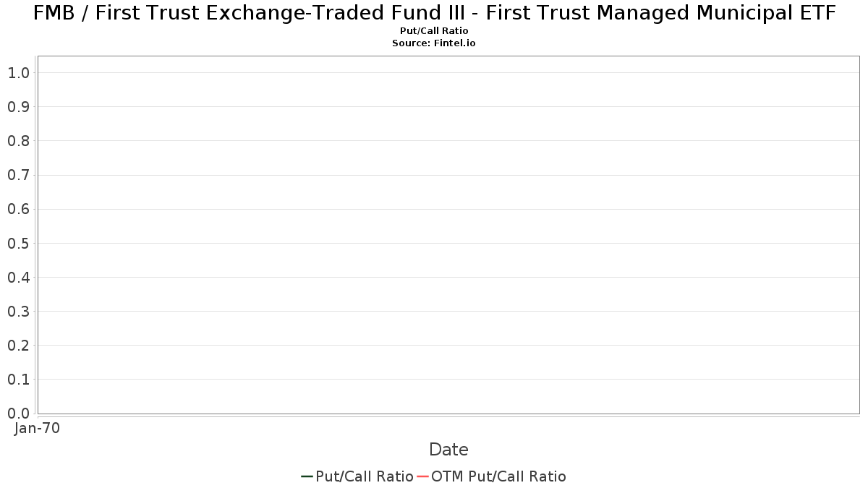The width and height of the screenshot is (868, 488).
Task: Toggle the OTM Put/Call Ratio legend entry
Action: point(492,476)
